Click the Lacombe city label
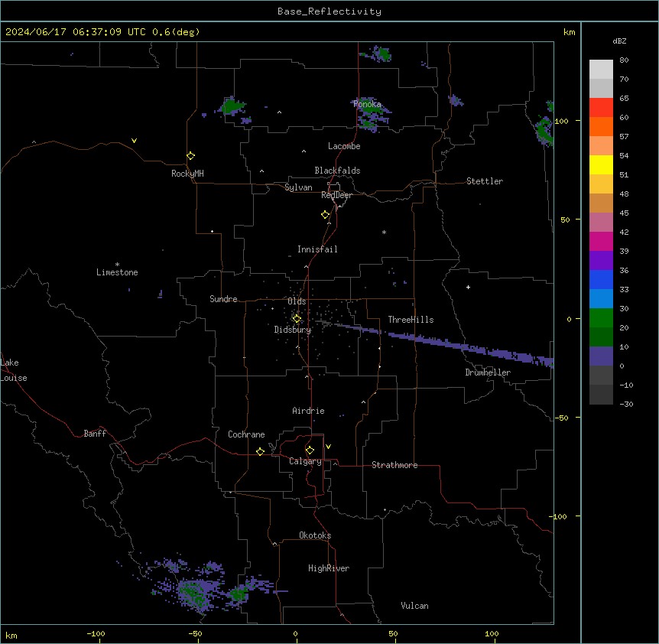This screenshot has width=659, height=644. tap(344, 146)
